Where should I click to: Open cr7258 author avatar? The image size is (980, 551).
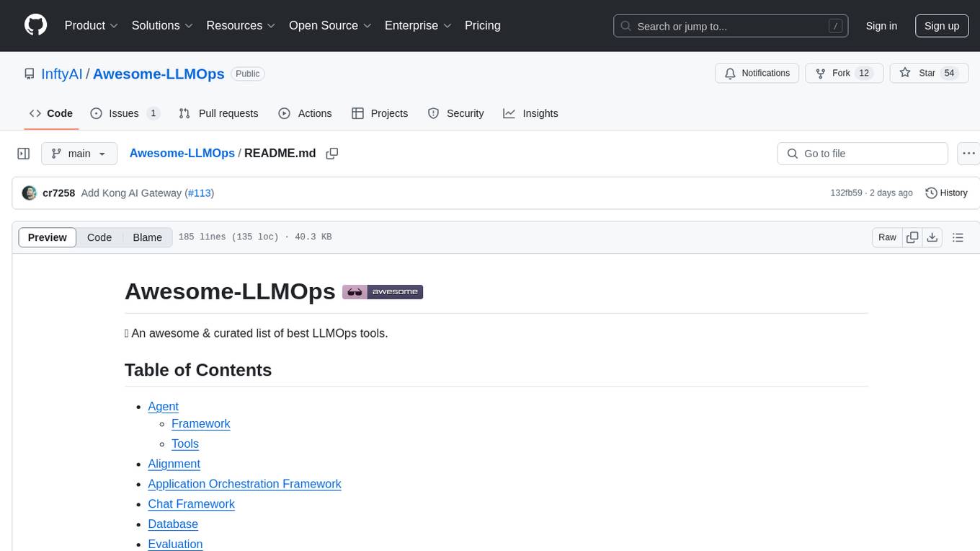pyautogui.click(x=30, y=193)
